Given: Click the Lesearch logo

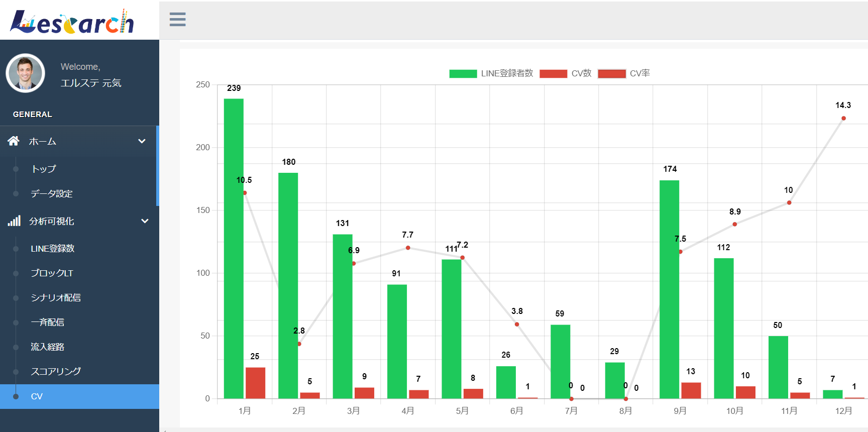Looking at the screenshot, I should [x=72, y=22].
